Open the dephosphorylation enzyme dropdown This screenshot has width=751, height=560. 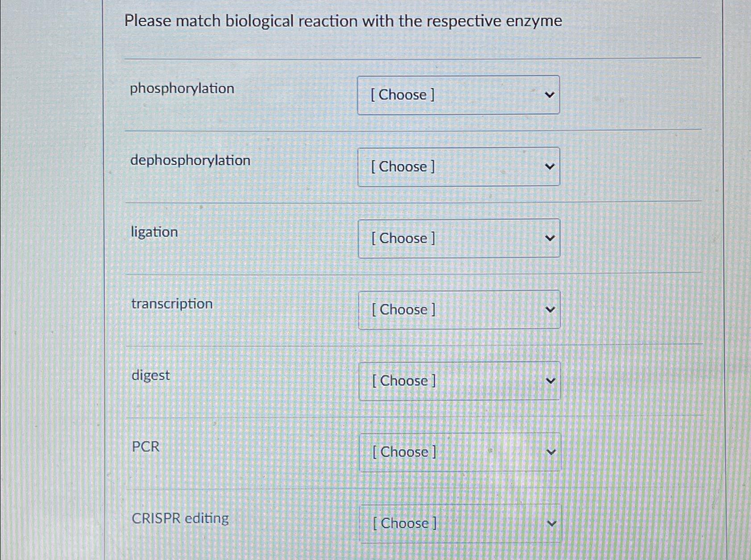click(459, 167)
